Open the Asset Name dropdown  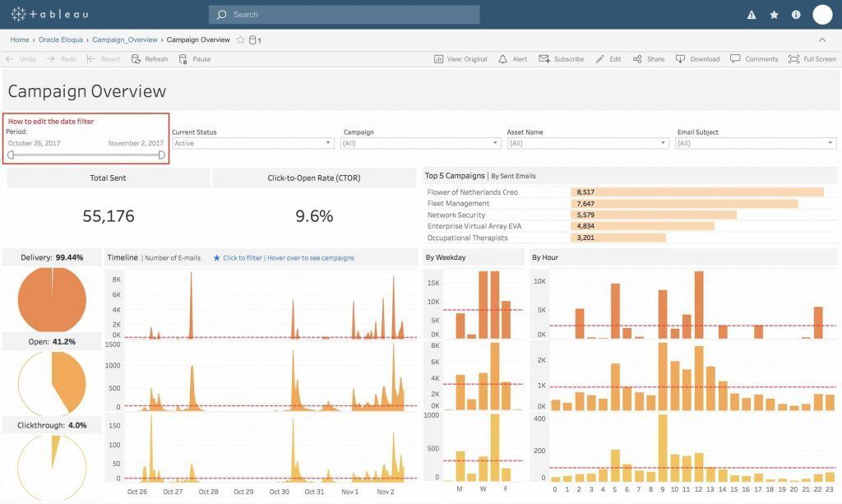[x=588, y=143]
